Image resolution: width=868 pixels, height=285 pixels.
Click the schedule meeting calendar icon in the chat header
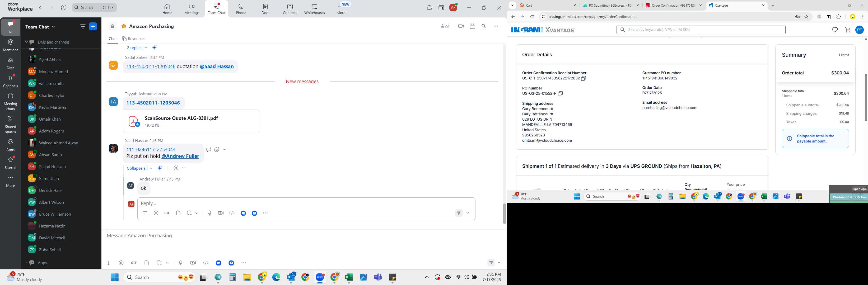point(472,26)
